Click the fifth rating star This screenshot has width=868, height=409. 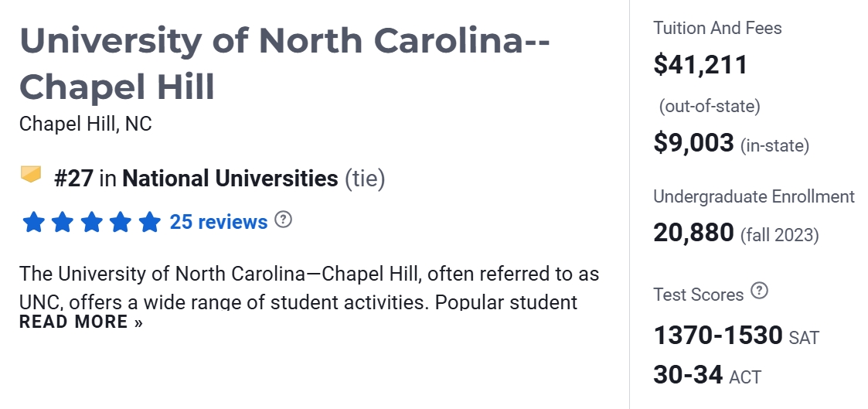149,223
